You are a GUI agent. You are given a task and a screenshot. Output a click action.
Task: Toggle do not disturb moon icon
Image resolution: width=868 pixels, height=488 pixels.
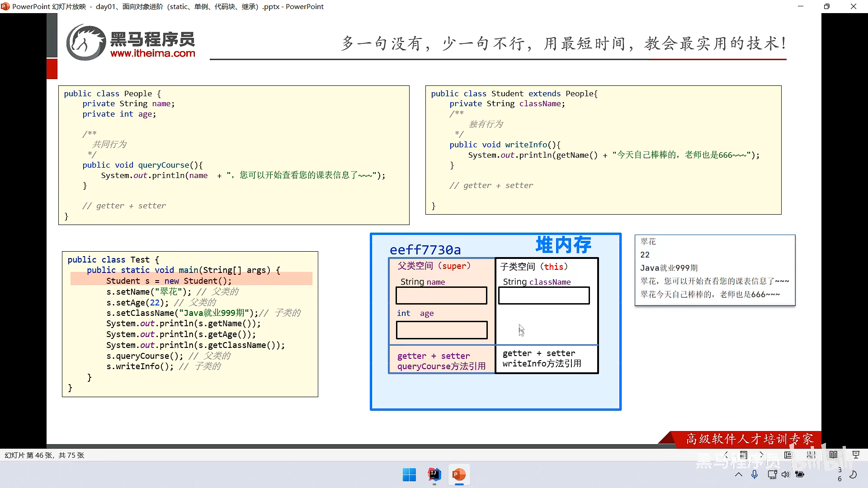[853, 474]
